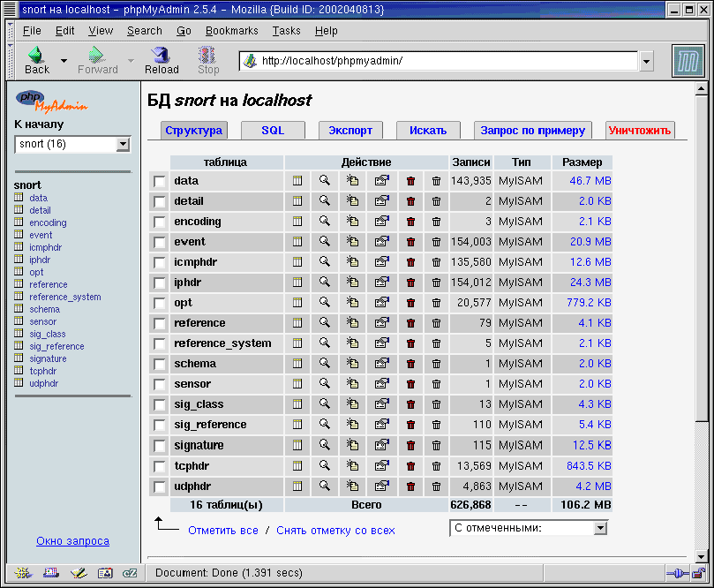Click the Уничтожить tab link
Screen dimensions: 714x588
click(x=639, y=131)
